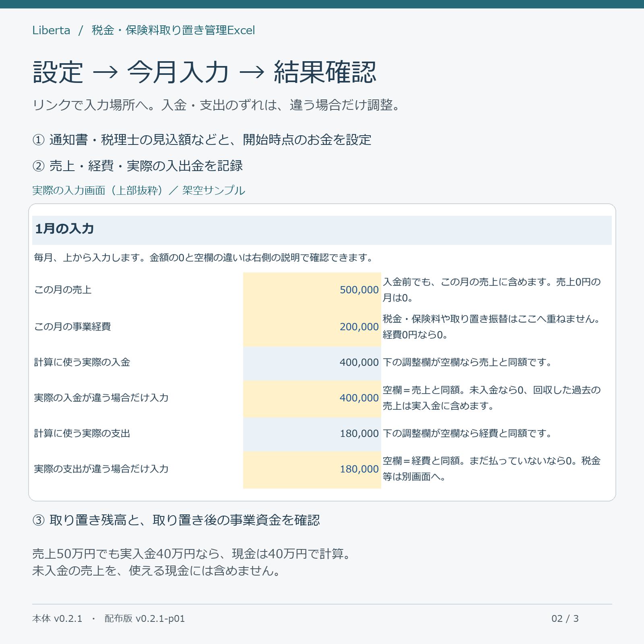Click step ② 売上・経費・実際の入出金を記録
The width and height of the screenshot is (644, 644).
point(138,165)
